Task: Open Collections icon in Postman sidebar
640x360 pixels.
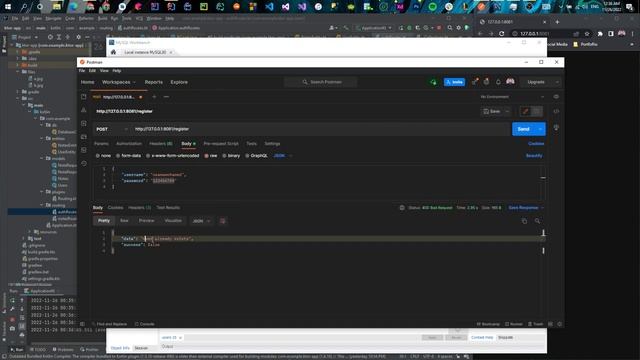Action: tap(84, 97)
